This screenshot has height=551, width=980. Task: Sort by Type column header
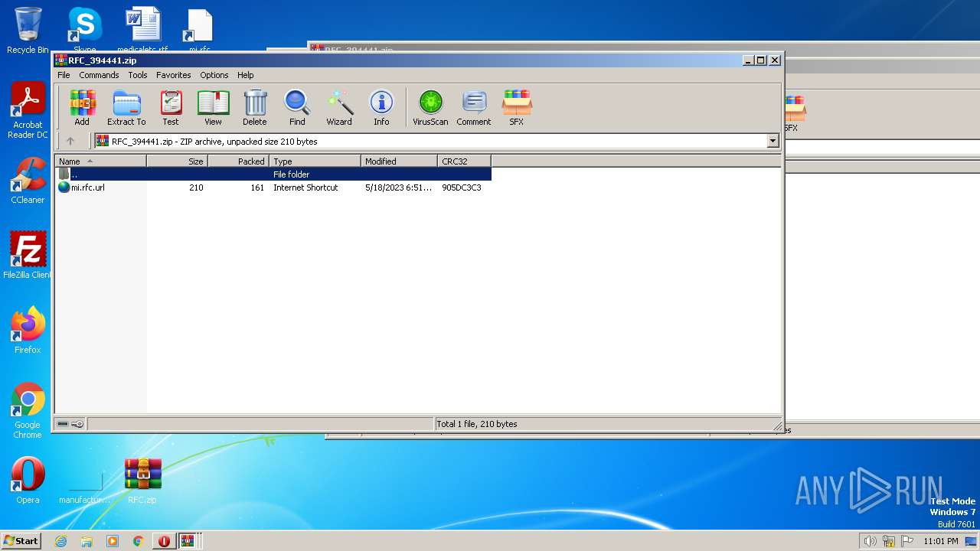315,161
